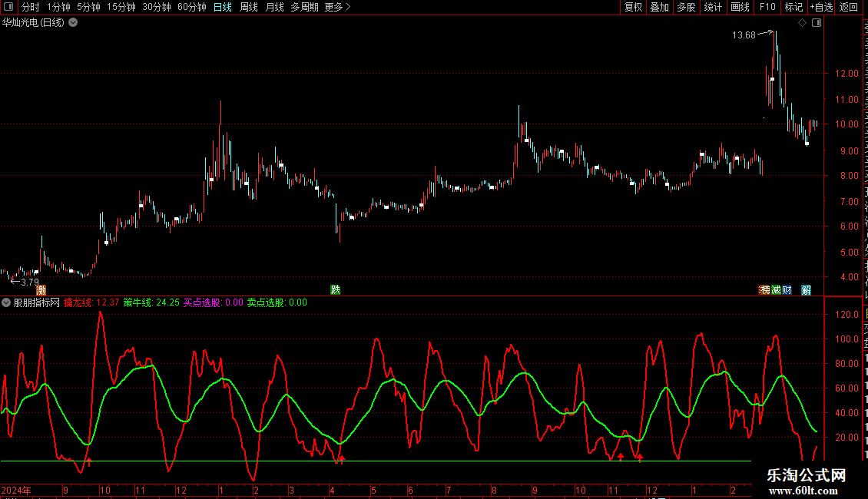The image size is (868, 499).
Task: Select the 30分钟 period tab
Action: coord(156,7)
